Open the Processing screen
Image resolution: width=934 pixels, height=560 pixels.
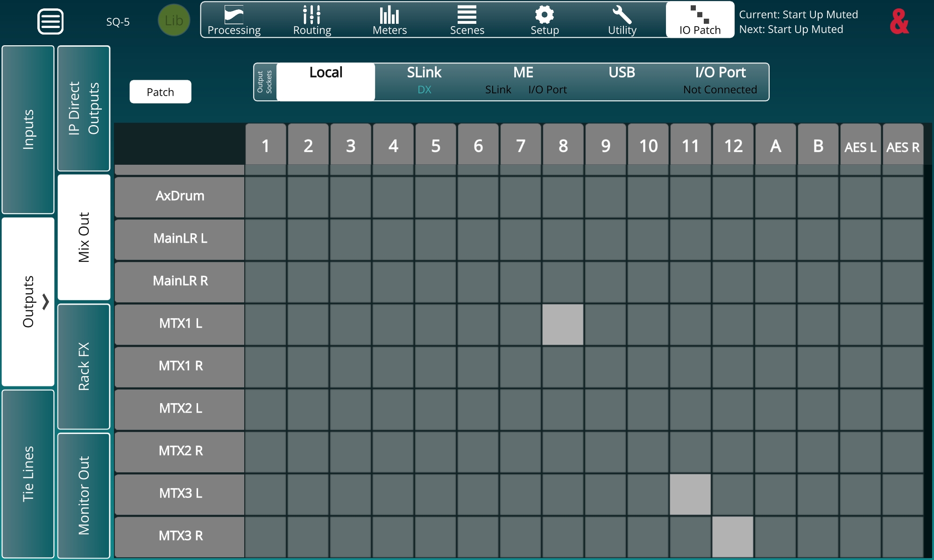pos(234,21)
